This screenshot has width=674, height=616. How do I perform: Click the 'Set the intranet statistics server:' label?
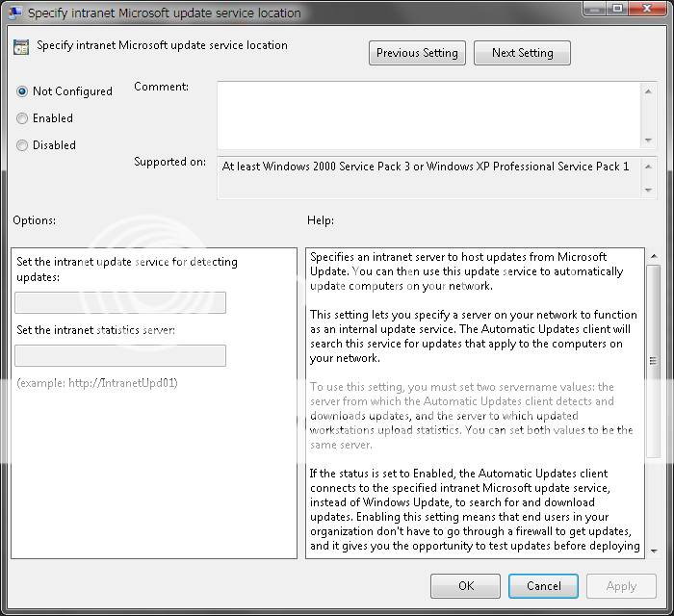point(95,330)
